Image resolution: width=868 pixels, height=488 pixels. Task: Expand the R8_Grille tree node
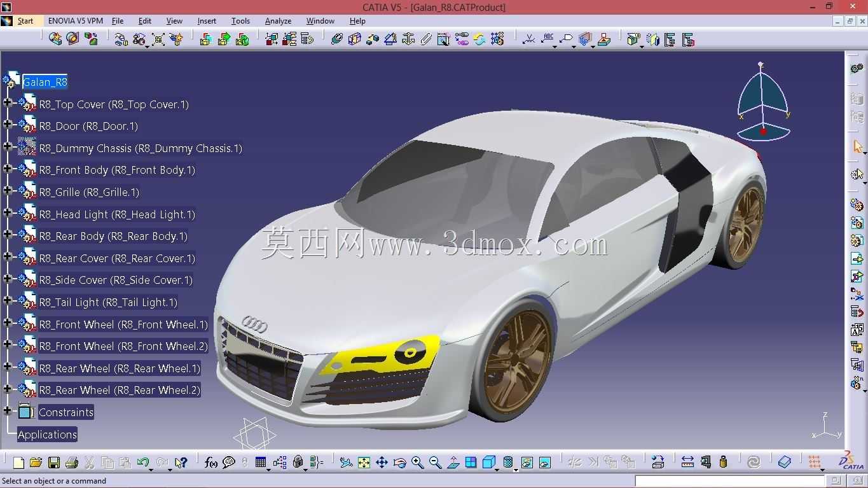tap(8, 191)
